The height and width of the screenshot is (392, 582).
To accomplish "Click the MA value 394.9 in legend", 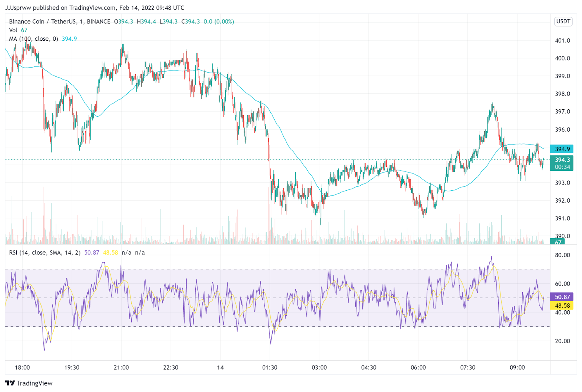I will (x=69, y=39).
